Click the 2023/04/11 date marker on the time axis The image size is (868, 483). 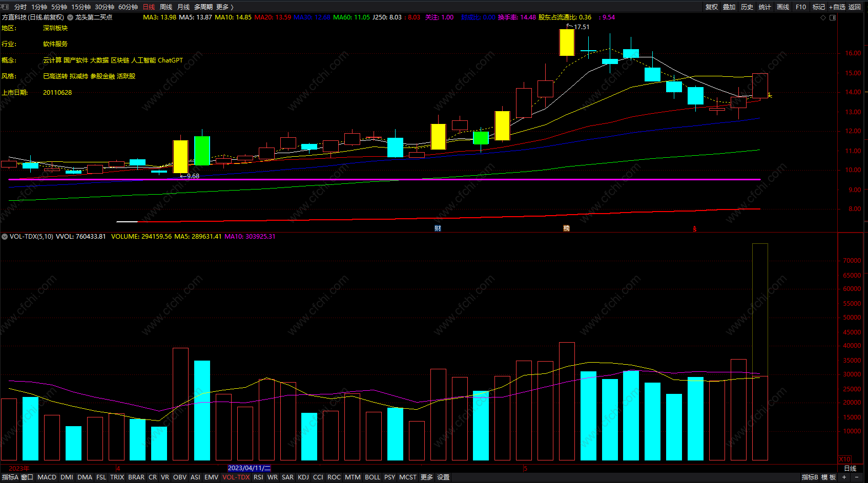pyautogui.click(x=249, y=468)
